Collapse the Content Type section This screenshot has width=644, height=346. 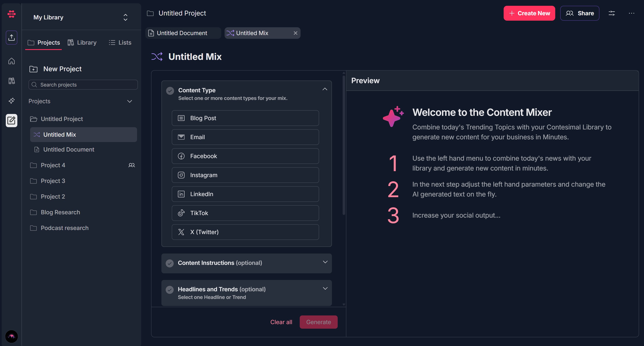point(324,89)
